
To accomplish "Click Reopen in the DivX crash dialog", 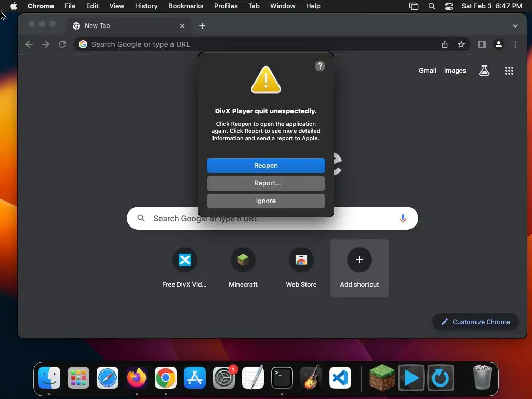I will coord(265,166).
